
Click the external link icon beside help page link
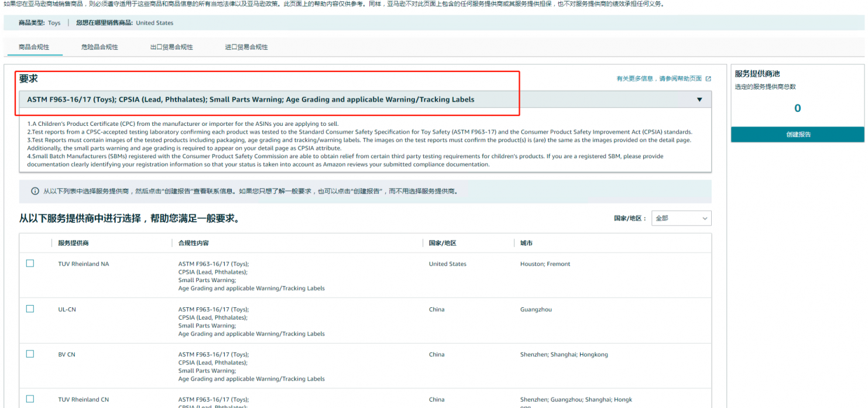coord(708,78)
